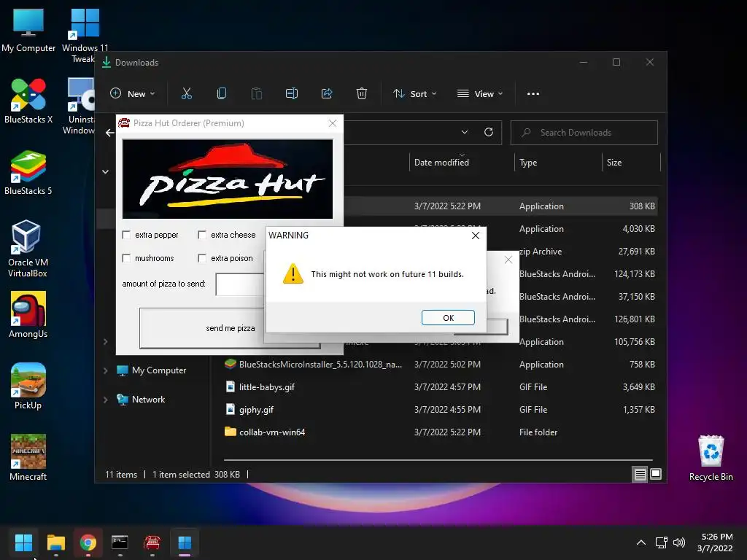Image resolution: width=747 pixels, height=560 pixels.
Task: Check the mushrooms checkbox
Action: point(126,258)
